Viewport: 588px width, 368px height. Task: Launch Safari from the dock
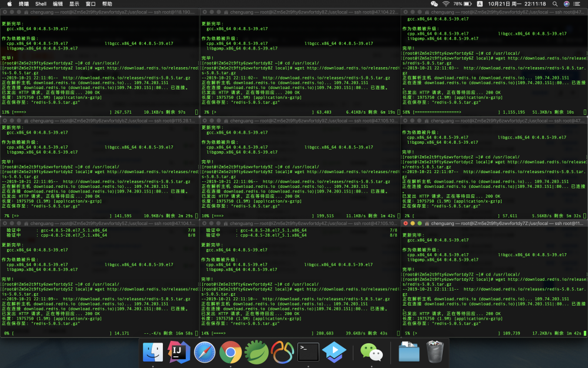(x=204, y=352)
